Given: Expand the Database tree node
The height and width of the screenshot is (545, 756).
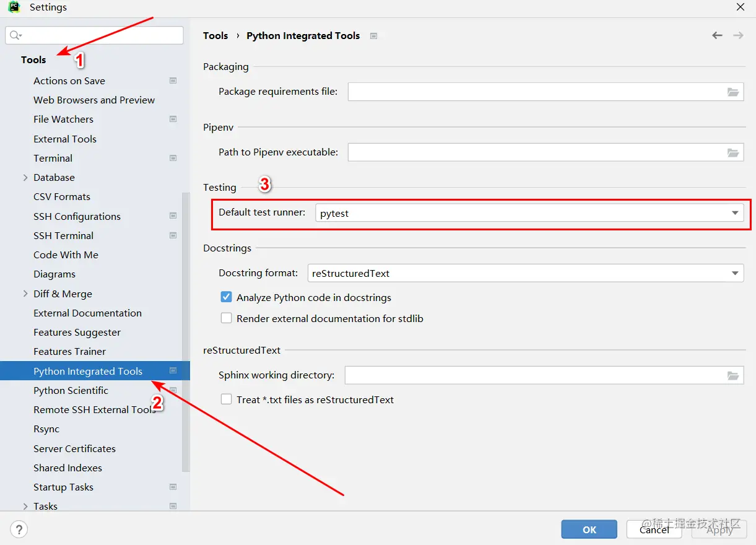Looking at the screenshot, I should [x=25, y=178].
